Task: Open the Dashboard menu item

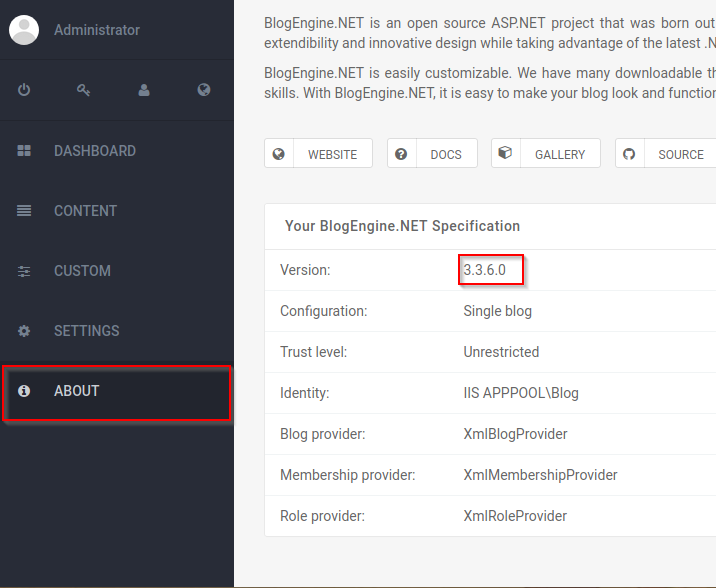Action: (95, 151)
